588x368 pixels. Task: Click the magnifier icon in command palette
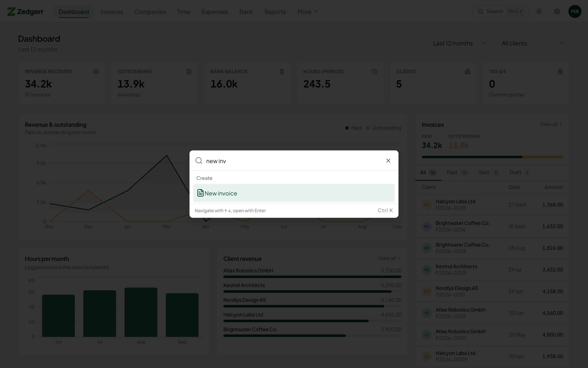199,161
